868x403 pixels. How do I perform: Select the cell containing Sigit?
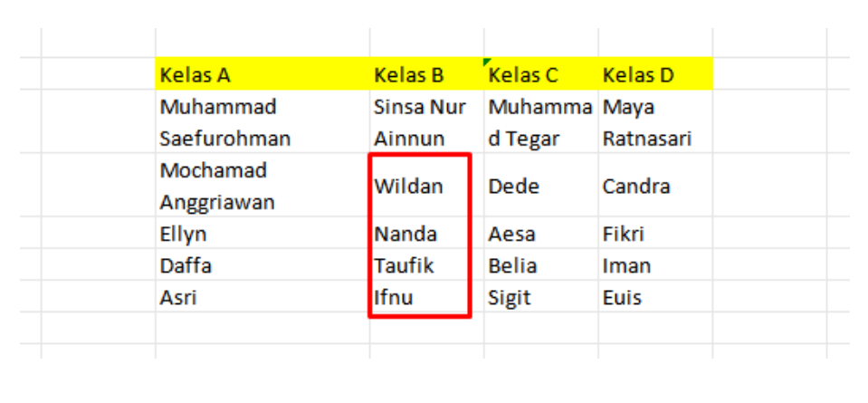pyautogui.click(x=540, y=297)
